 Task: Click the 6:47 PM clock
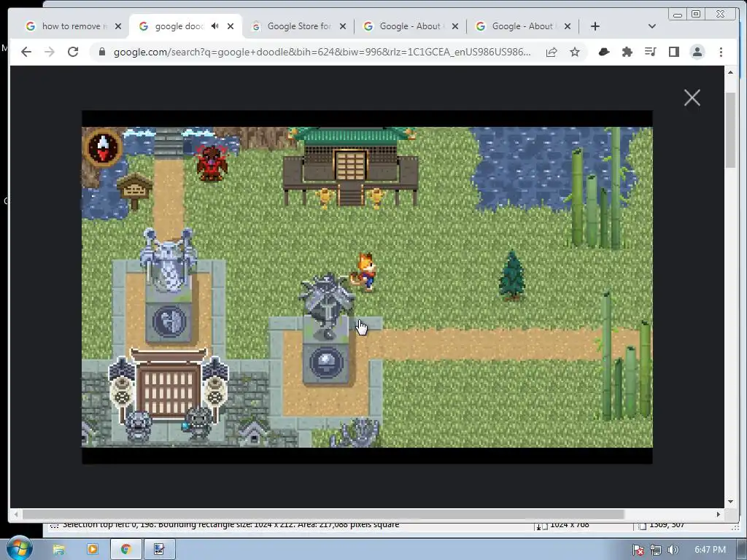pyautogui.click(x=710, y=550)
